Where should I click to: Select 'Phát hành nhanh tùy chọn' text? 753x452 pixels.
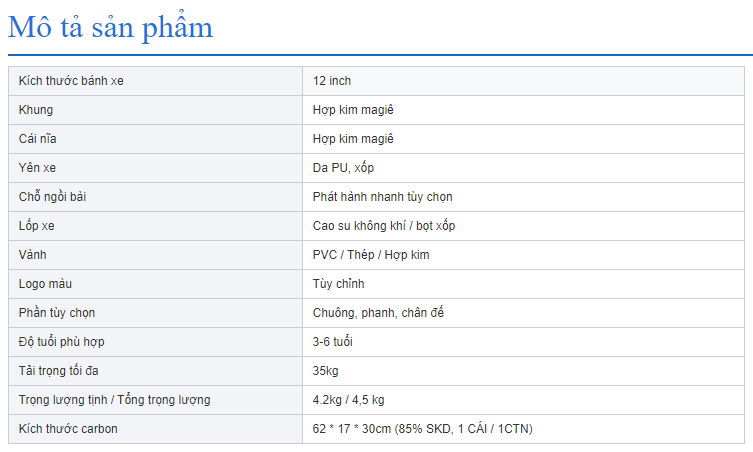tap(383, 197)
